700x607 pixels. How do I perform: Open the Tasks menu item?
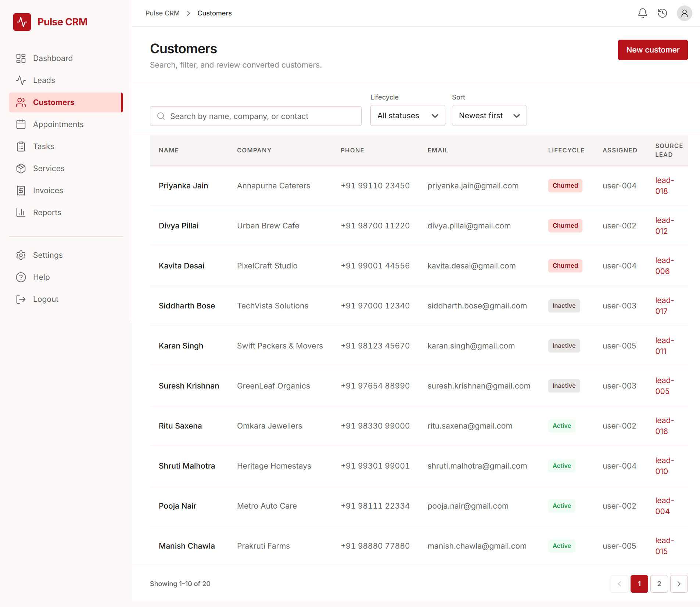click(66, 147)
